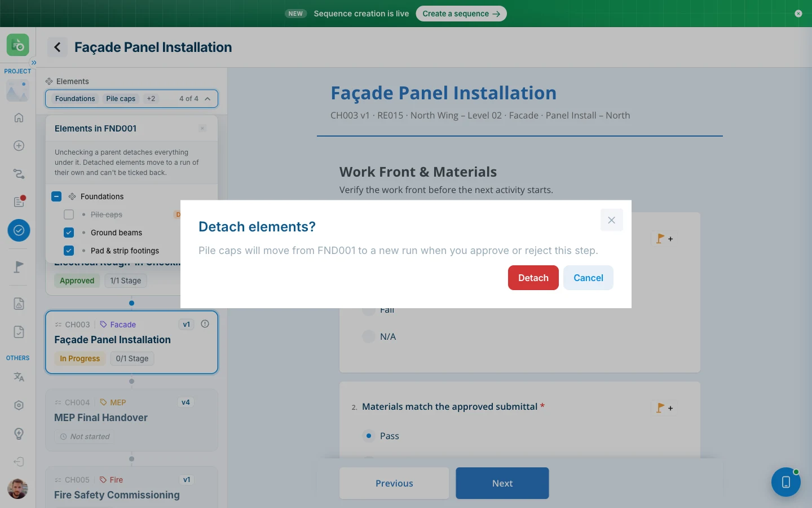The height and width of the screenshot is (508, 812).
Task: Close the Detach elements dialog
Action: pyautogui.click(x=612, y=220)
